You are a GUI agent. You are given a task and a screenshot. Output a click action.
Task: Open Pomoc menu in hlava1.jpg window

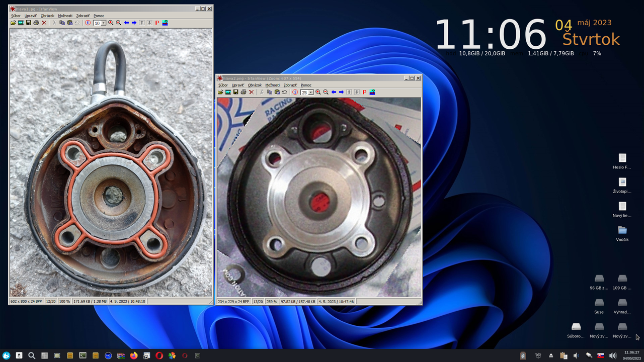click(x=99, y=16)
